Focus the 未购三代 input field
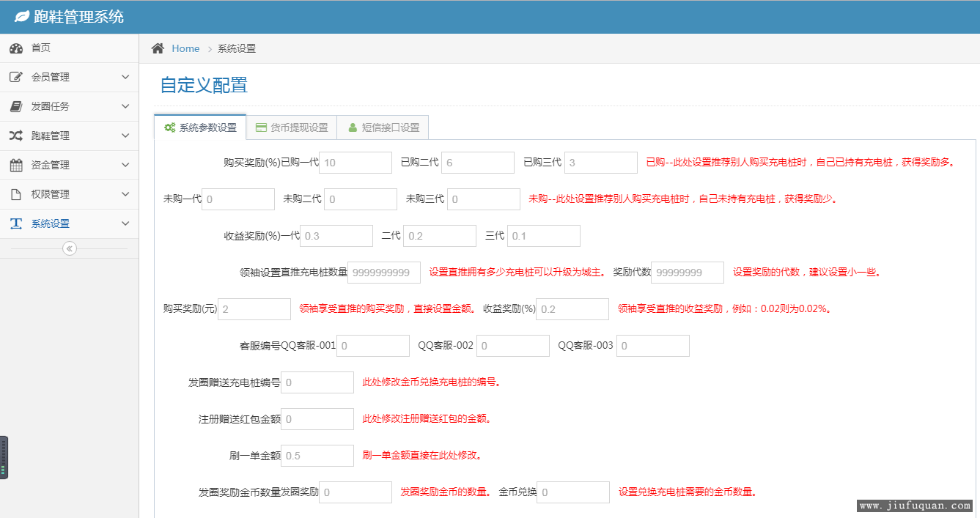The width and height of the screenshot is (980, 518). [x=484, y=199]
